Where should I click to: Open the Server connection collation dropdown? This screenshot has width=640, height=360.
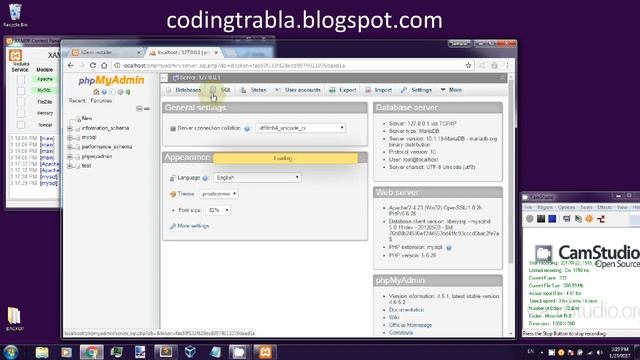[x=300, y=128]
